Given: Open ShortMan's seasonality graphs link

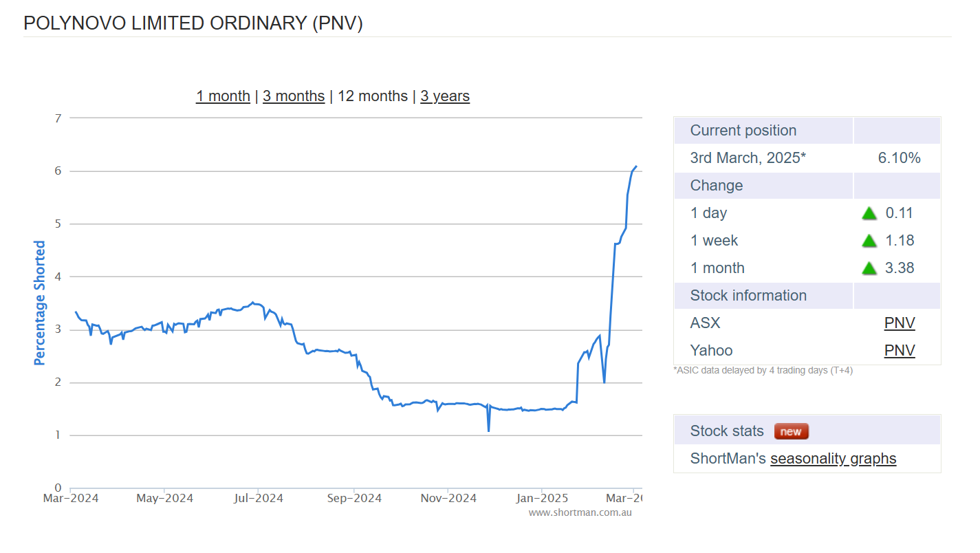Looking at the screenshot, I should 833,459.
